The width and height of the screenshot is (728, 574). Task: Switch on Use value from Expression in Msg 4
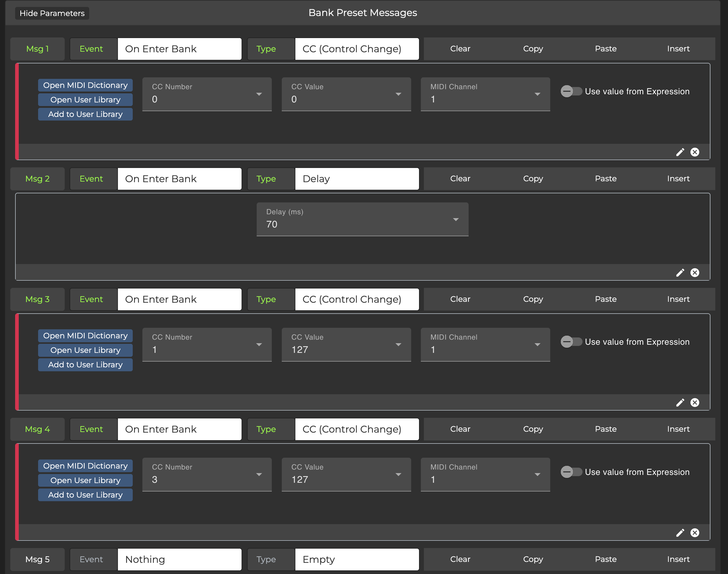point(571,472)
